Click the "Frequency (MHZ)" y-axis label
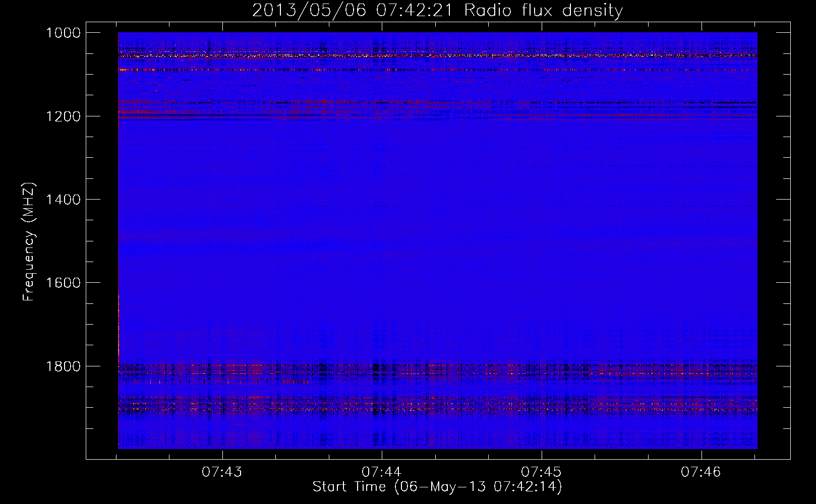The height and width of the screenshot is (504, 816). pos(29,242)
